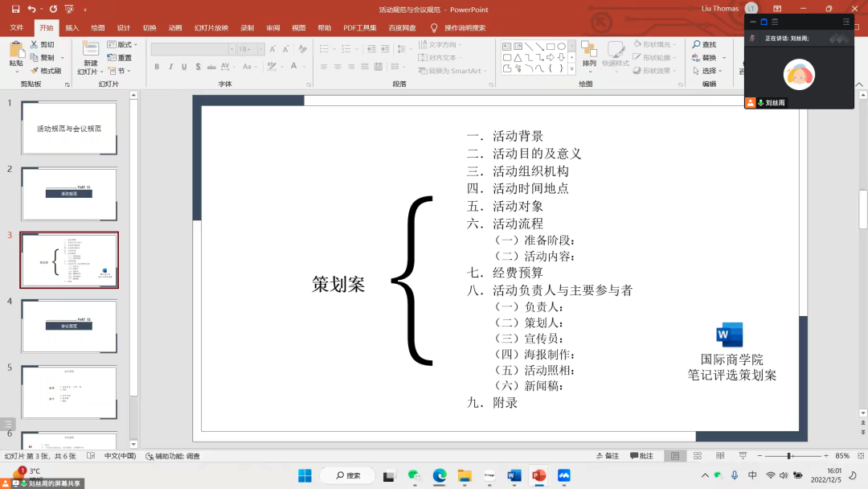The image size is (868, 489).
Task: Click the New Slide (新建幻灯片) button
Action: click(x=90, y=55)
